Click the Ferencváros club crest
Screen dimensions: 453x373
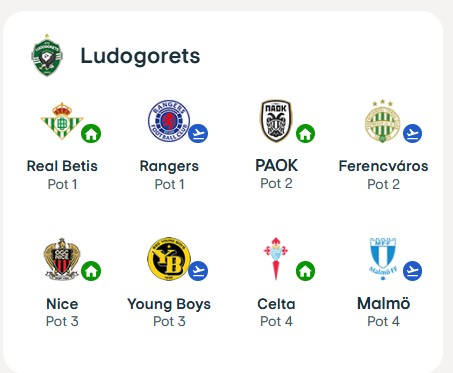coord(382,121)
